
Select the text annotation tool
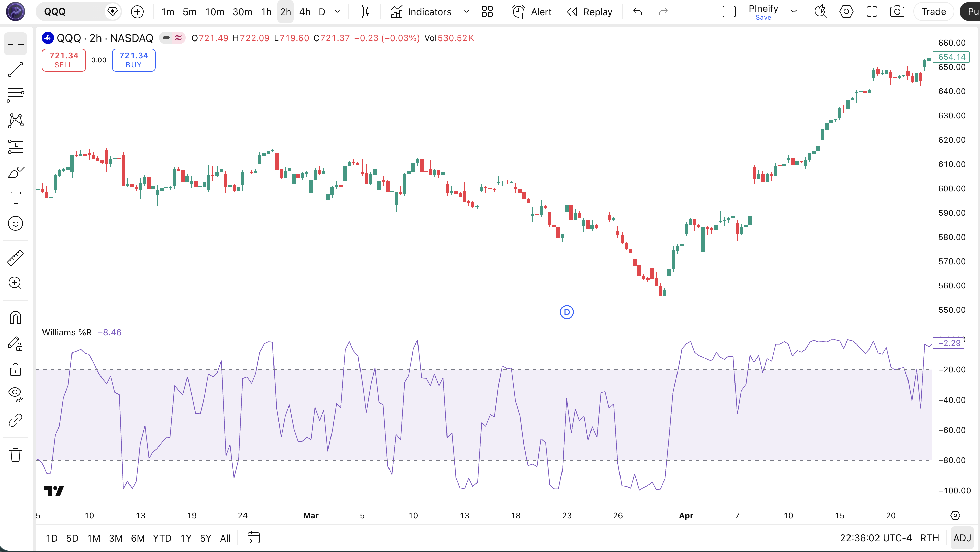pos(16,198)
